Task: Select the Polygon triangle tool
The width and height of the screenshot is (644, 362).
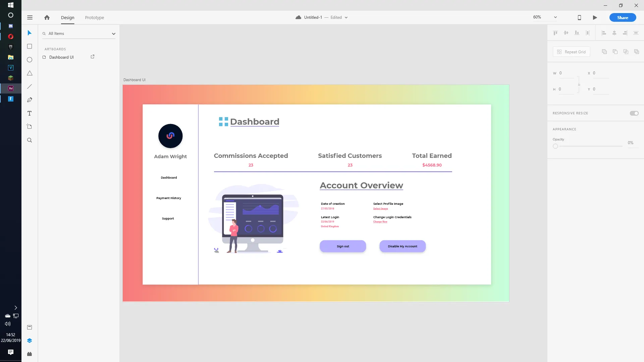Action: tap(30, 73)
